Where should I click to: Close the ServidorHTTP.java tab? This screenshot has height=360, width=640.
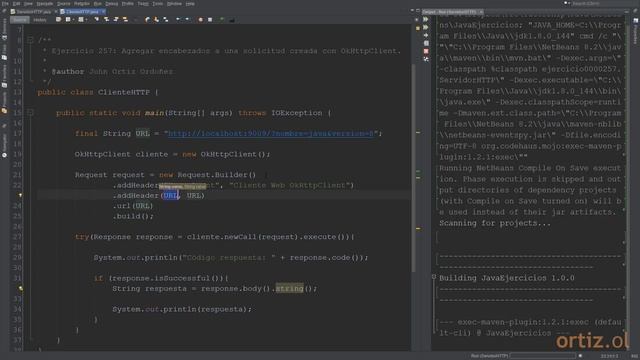click(56, 12)
